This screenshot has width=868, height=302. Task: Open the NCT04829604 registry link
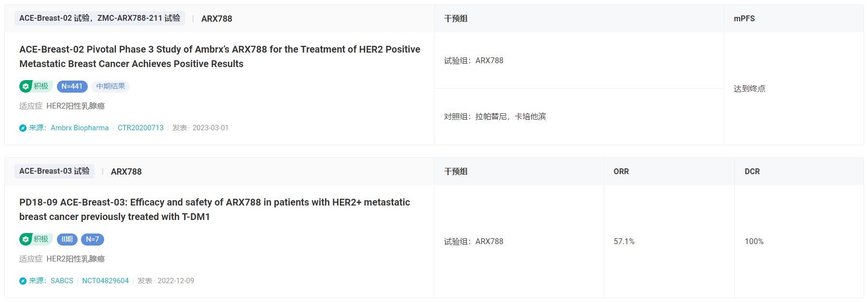[105, 281]
